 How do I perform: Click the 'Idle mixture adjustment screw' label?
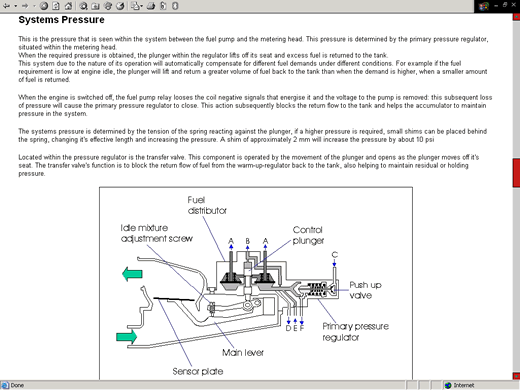point(157,233)
